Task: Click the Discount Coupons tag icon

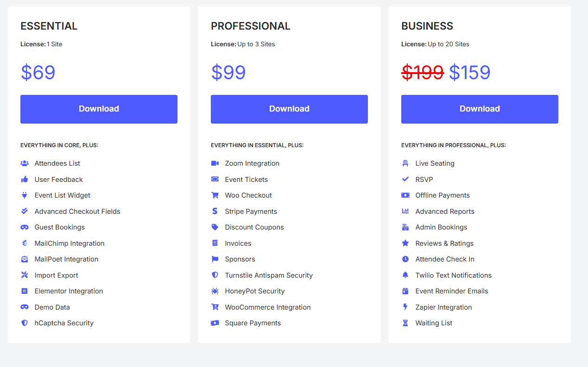Action: (x=215, y=227)
